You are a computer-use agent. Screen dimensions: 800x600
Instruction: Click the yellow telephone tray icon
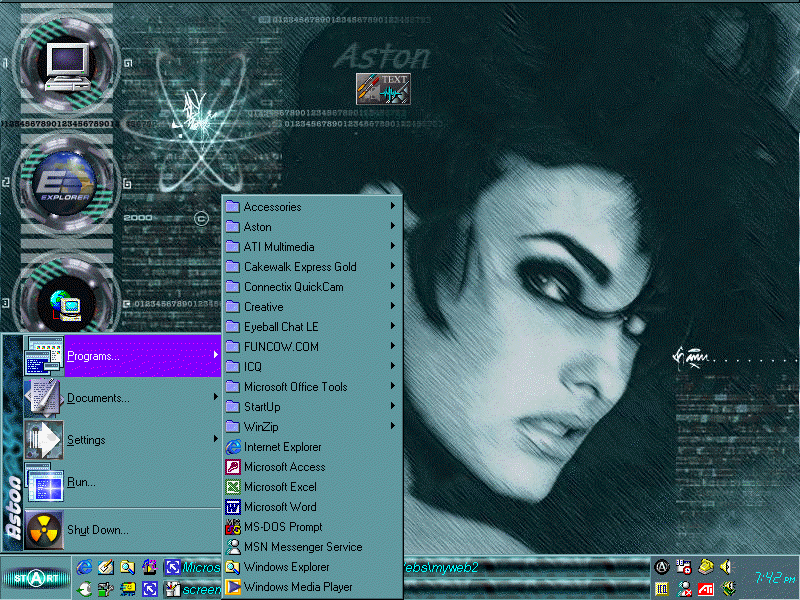[x=706, y=567]
